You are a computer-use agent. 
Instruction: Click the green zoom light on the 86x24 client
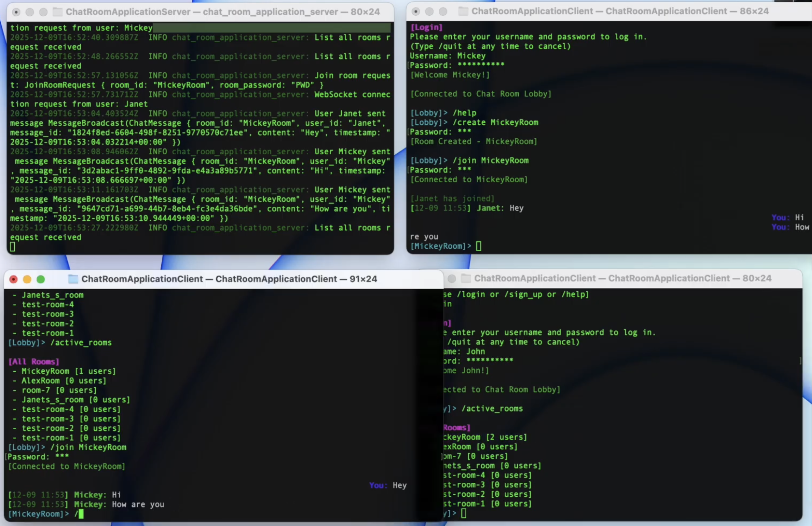[443, 11]
